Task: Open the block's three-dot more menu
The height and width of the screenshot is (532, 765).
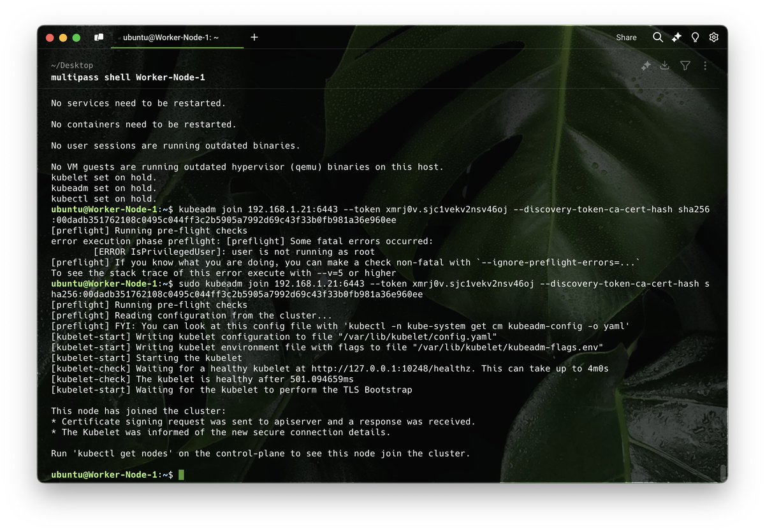Action: coord(705,66)
